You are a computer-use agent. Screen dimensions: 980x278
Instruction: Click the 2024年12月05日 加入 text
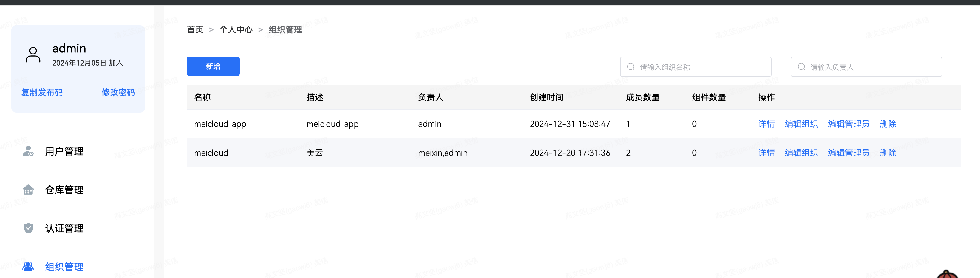[87, 63]
